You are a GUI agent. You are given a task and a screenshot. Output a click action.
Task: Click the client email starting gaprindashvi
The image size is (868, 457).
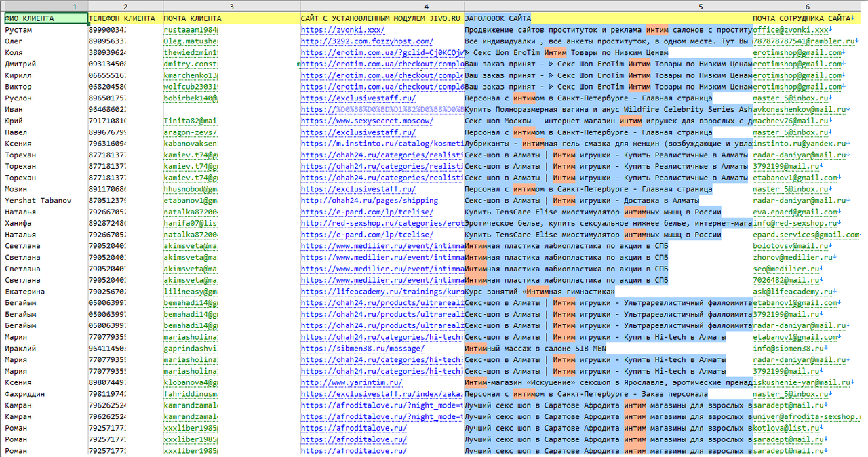(x=191, y=349)
